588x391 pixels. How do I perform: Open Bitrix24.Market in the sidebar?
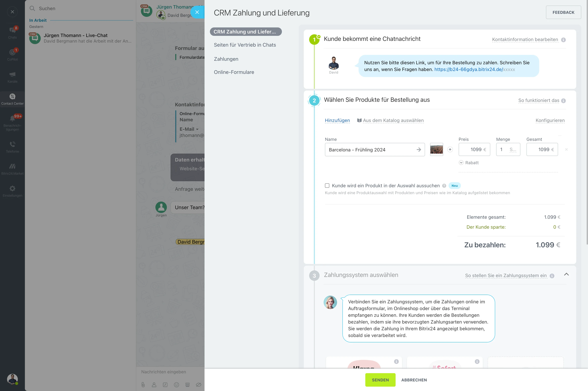[x=12, y=169]
